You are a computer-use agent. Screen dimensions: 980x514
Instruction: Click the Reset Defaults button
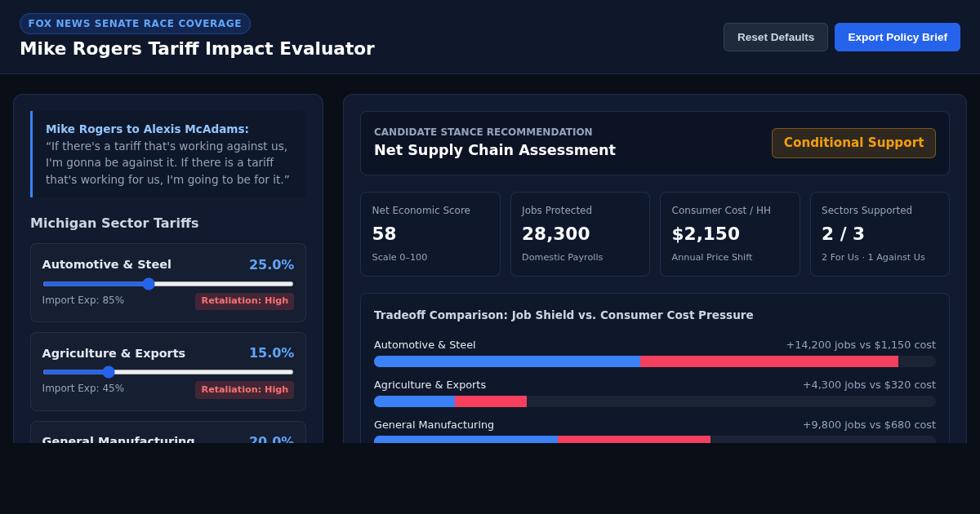click(x=776, y=37)
